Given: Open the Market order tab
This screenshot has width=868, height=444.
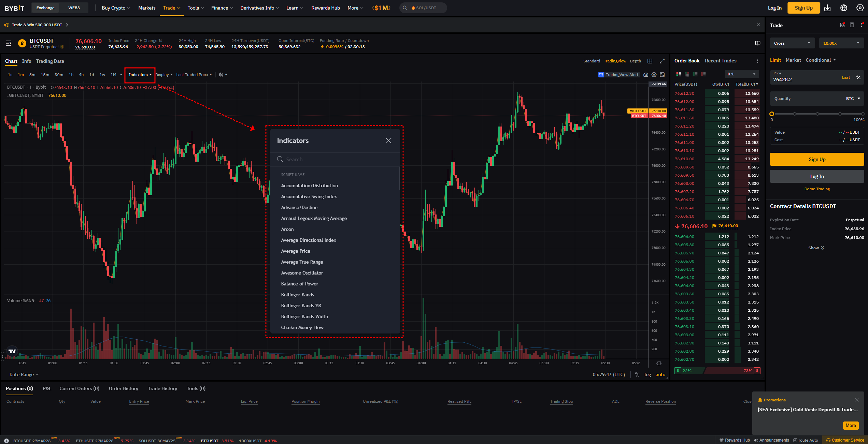Looking at the screenshot, I should [x=793, y=60].
